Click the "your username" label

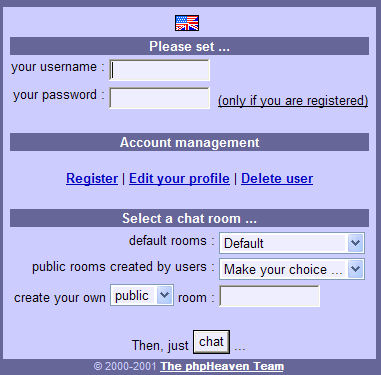point(54,67)
